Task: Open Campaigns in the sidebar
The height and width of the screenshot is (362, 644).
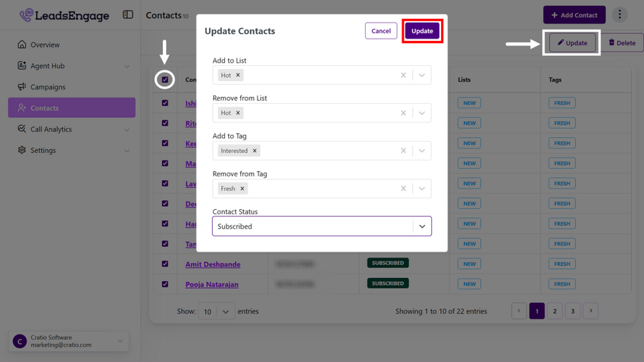Action: pyautogui.click(x=48, y=87)
